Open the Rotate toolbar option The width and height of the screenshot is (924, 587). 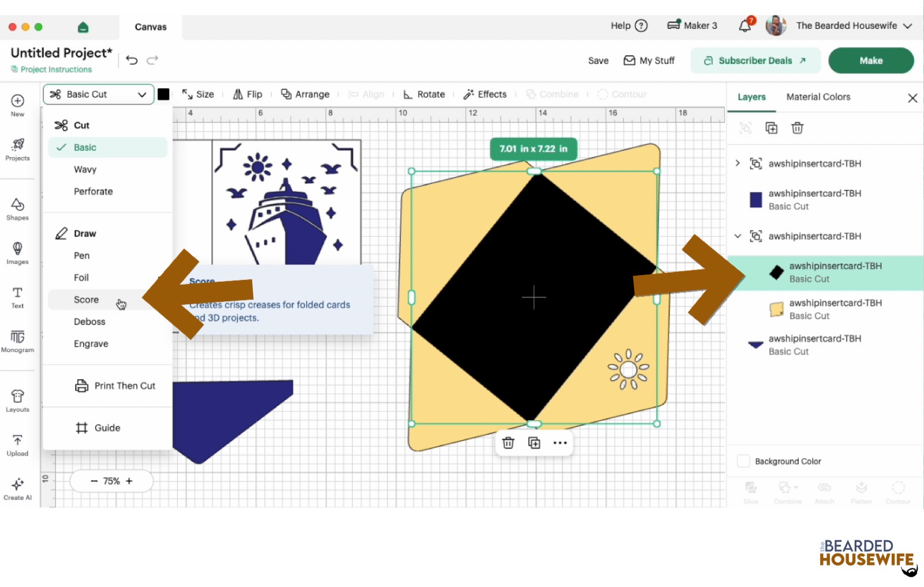[x=424, y=94]
